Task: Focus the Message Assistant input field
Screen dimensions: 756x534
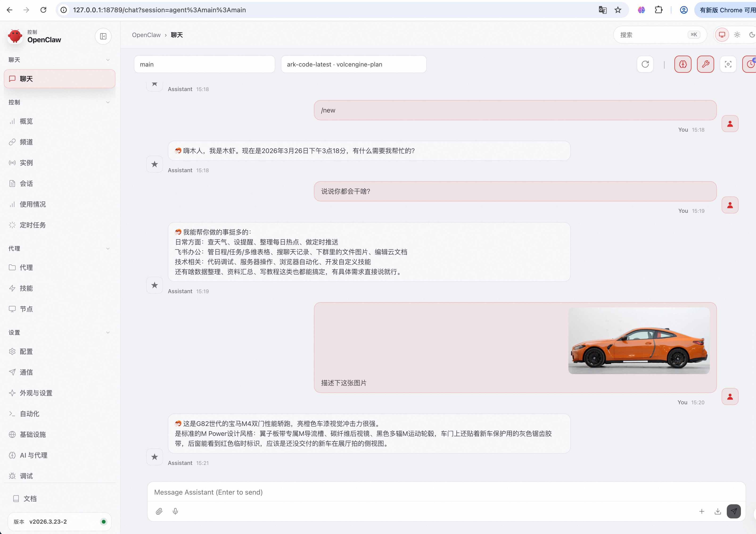Action: 446,492
